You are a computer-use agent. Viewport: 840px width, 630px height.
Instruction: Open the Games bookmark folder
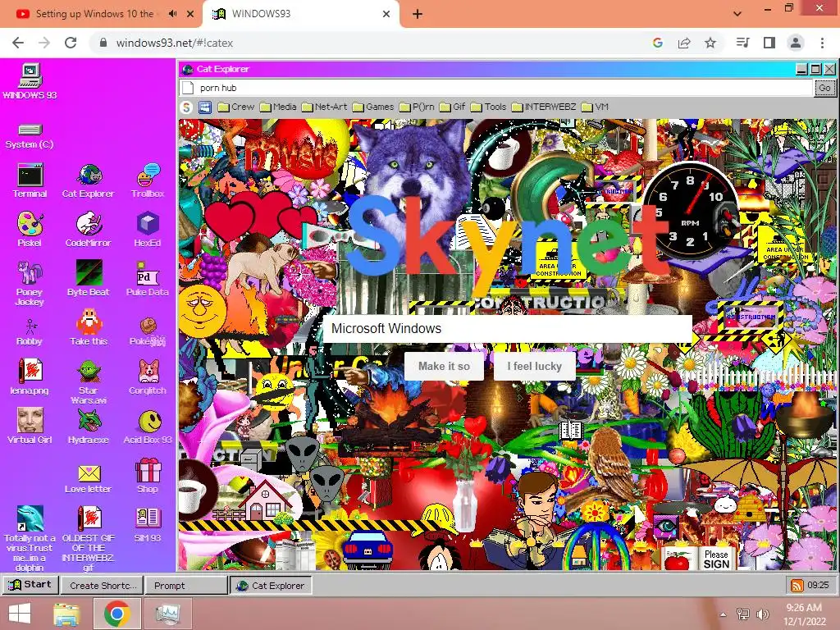[373, 107]
